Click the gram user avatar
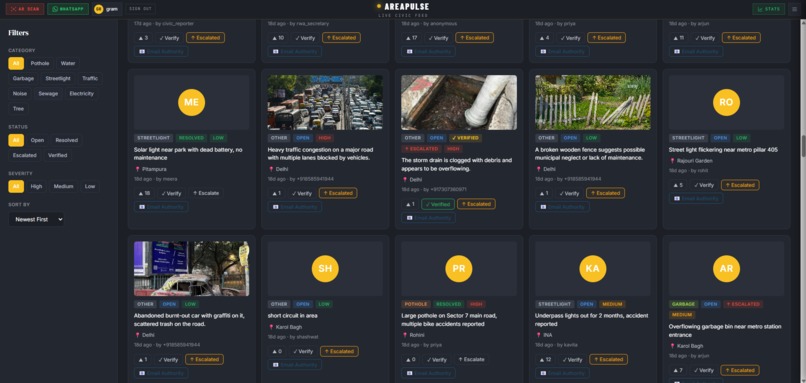 (x=99, y=9)
